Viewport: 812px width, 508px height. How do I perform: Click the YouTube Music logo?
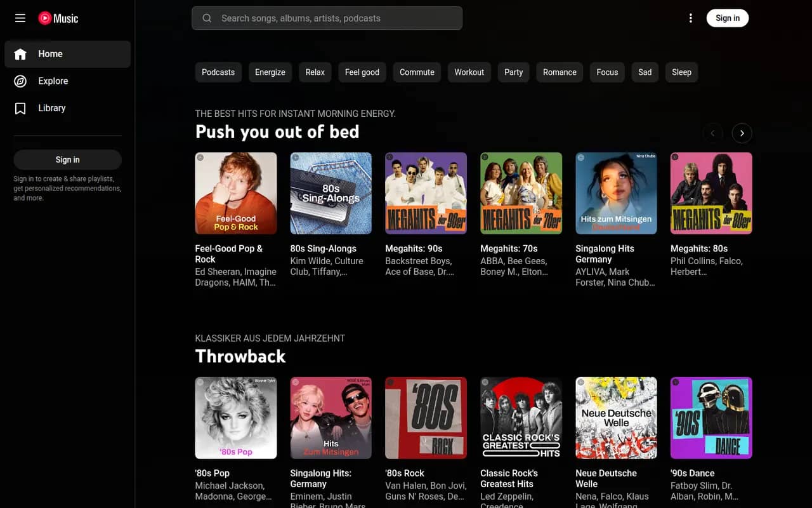coord(58,18)
